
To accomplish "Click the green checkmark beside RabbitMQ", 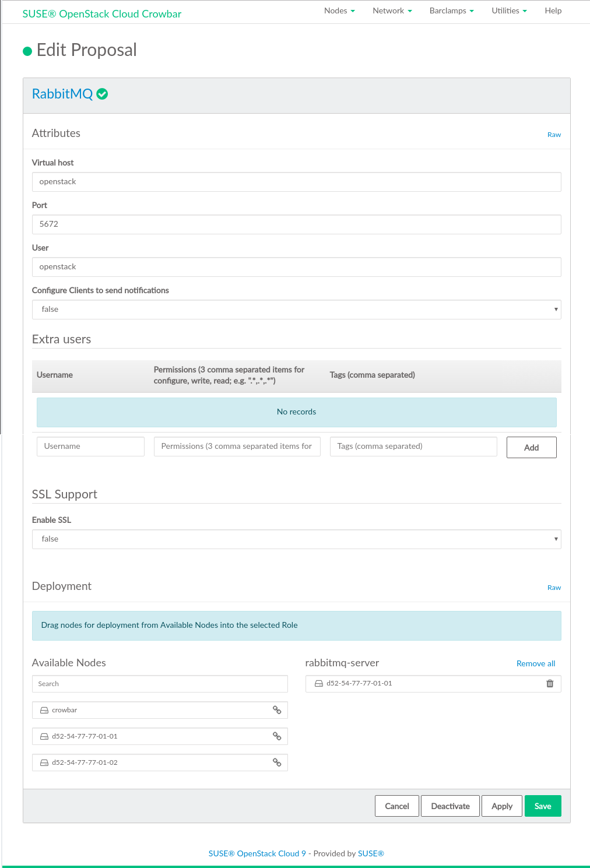I will (x=102, y=94).
